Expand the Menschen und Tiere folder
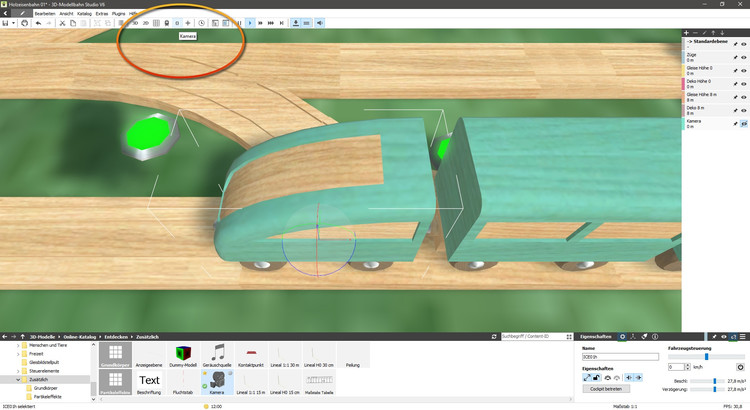The image size is (750, 410). 20,345
